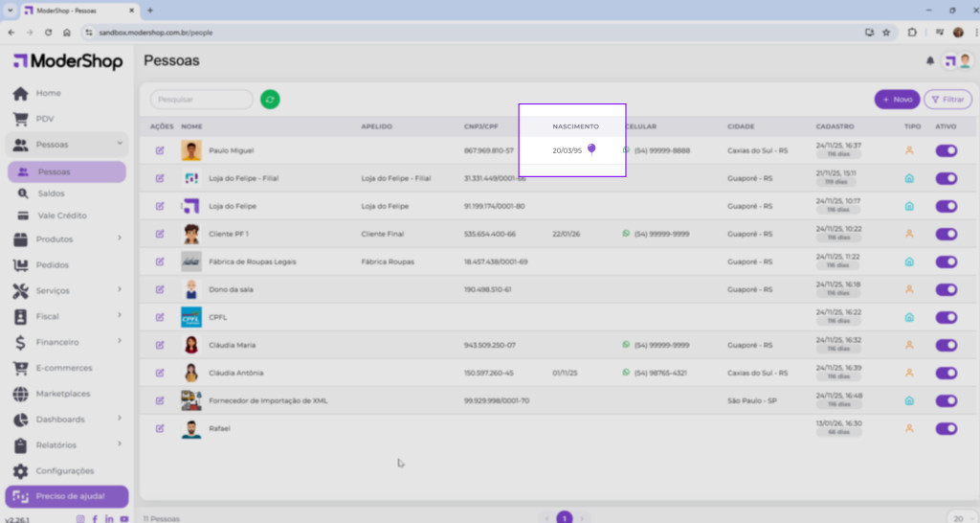Click the purple balloon birthday icon

(592, 149)
